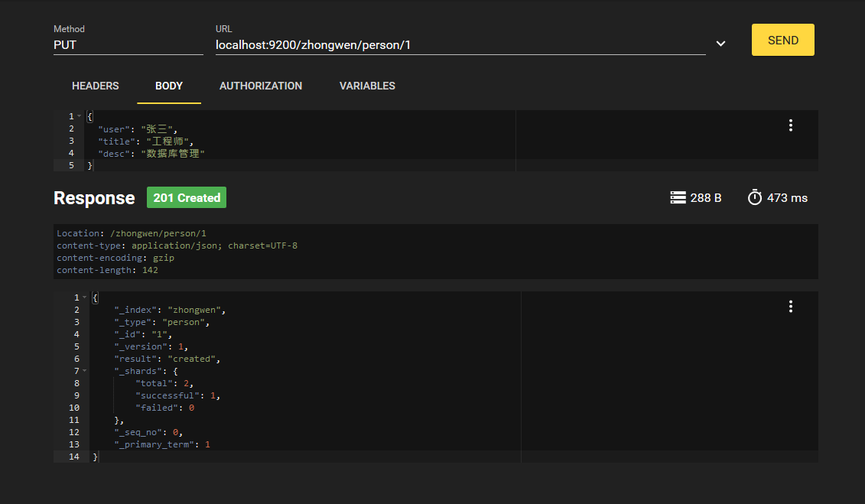Click the Response heading text
Screen dimensions: 865x504
pos(94,198)
